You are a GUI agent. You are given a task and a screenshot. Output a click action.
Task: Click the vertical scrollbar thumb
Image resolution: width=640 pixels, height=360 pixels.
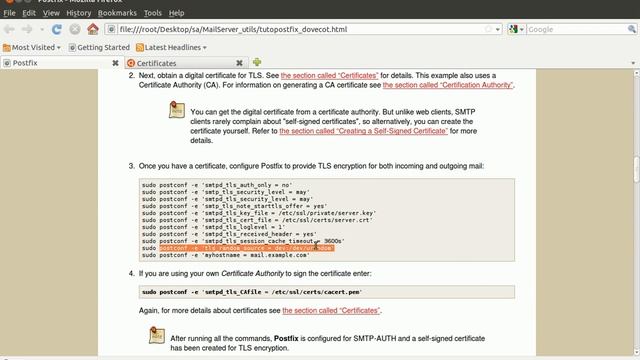coord(636,169)
